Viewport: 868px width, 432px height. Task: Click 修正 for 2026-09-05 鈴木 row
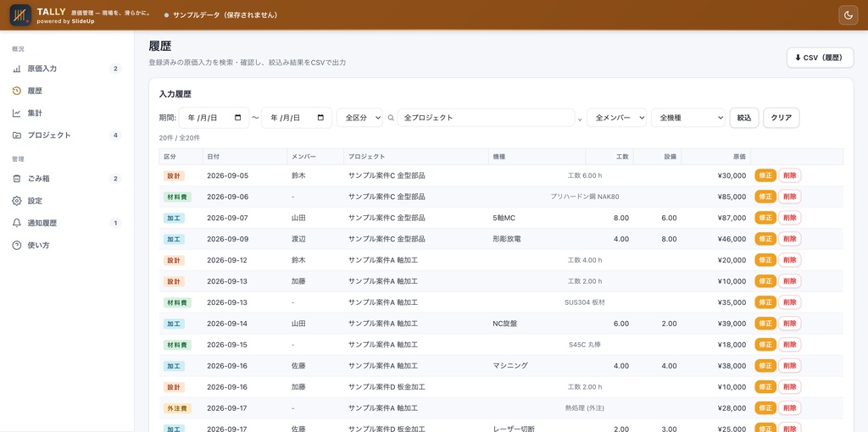[x=765, y=175]
